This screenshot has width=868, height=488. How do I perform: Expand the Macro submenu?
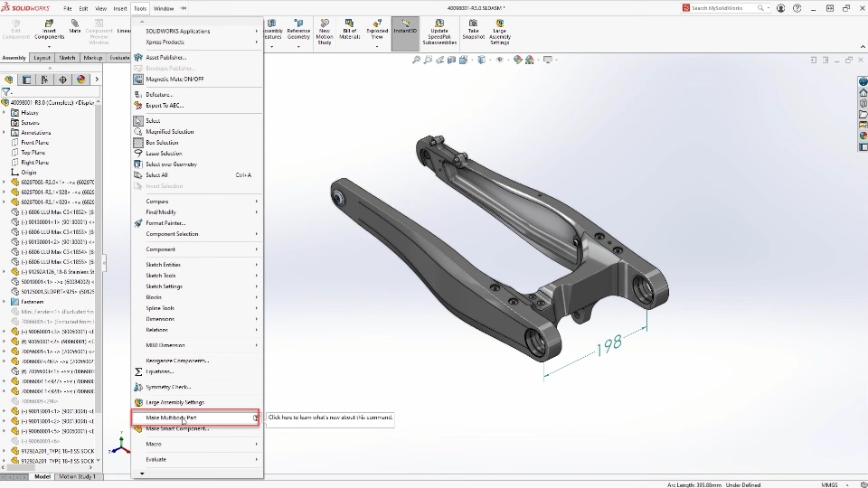(x=196, y=445)
